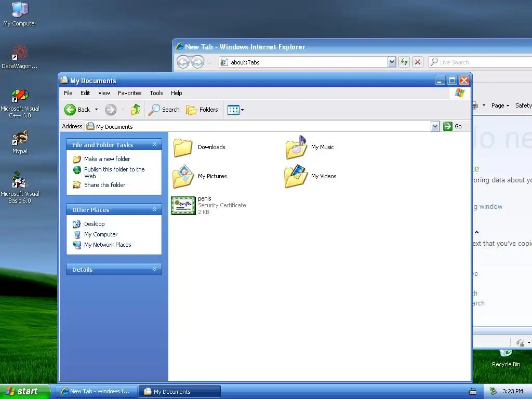
Task: Switch to New Tab Internet Explorer taskbar button
Action: tap(97, 391)
